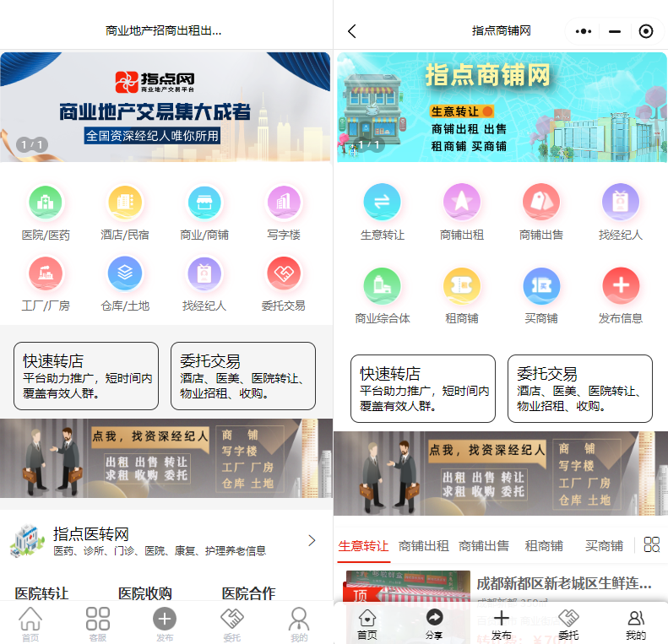Open the category grid expander beside 买商铺 tab

click(x=651, y=544)
